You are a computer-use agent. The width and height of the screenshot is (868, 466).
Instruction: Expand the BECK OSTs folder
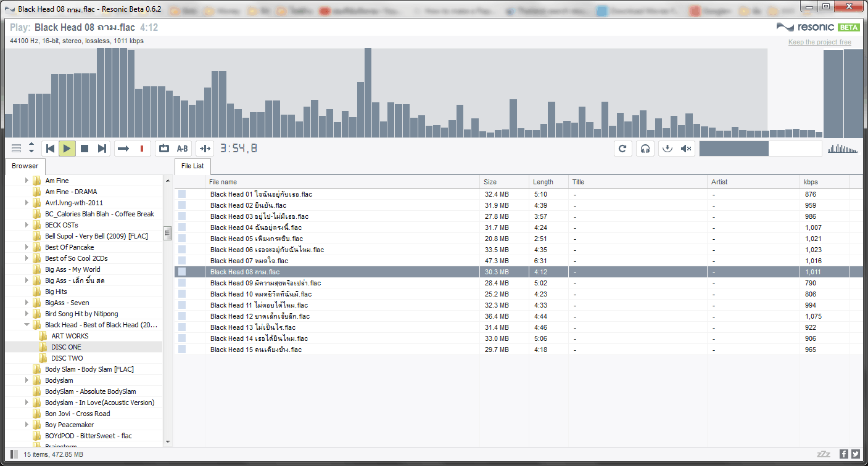[x=27, y=225]
